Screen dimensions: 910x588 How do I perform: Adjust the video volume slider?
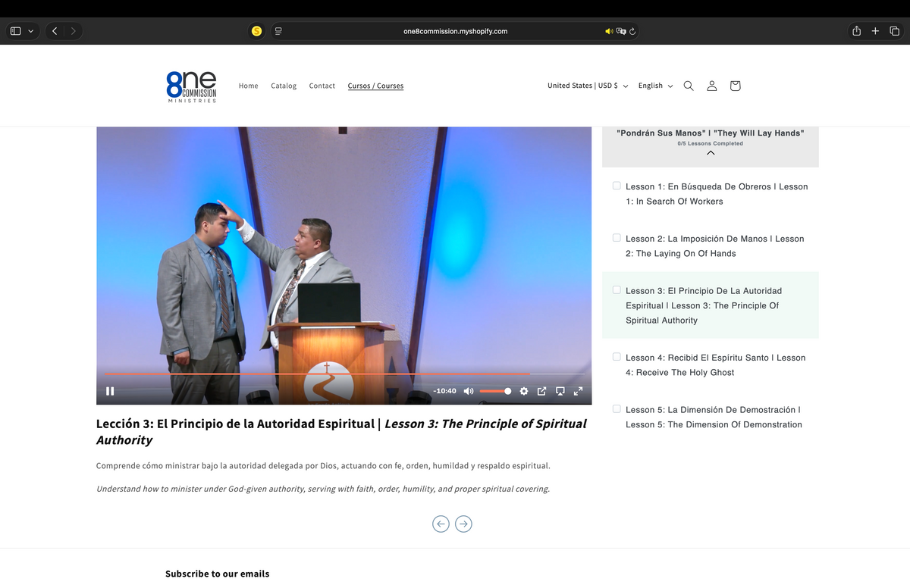pos(495,391)
